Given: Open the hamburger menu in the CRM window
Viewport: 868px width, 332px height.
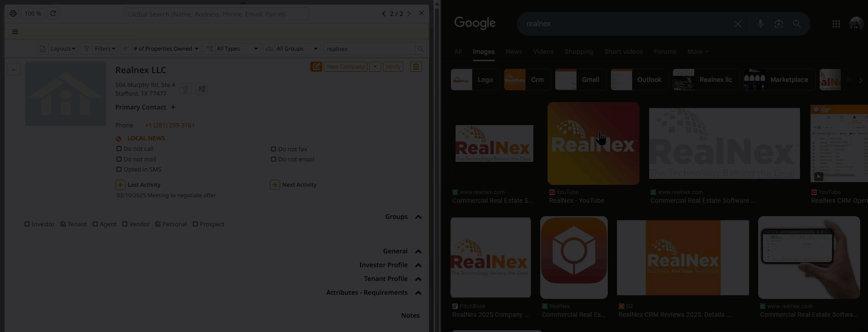Looking at the screenshot, I should coord(15,32).
